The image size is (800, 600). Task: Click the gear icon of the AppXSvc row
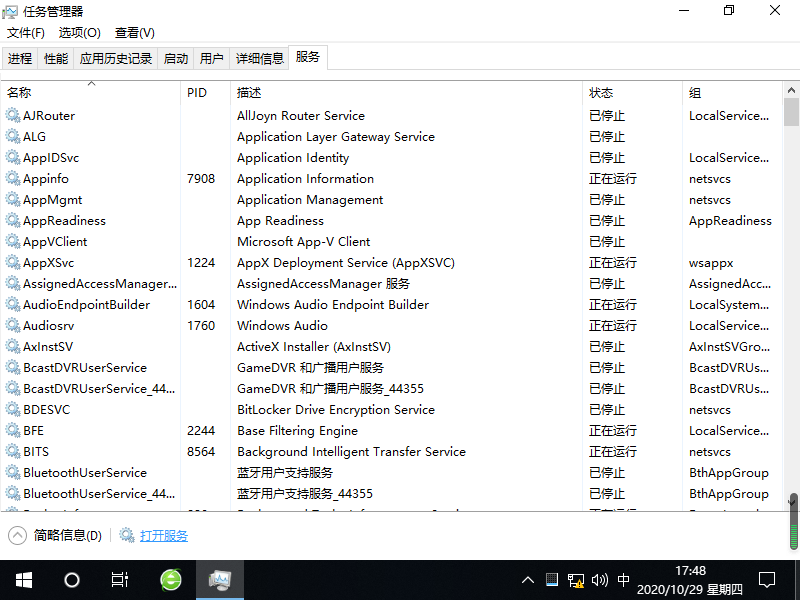(x=13, y=263)
